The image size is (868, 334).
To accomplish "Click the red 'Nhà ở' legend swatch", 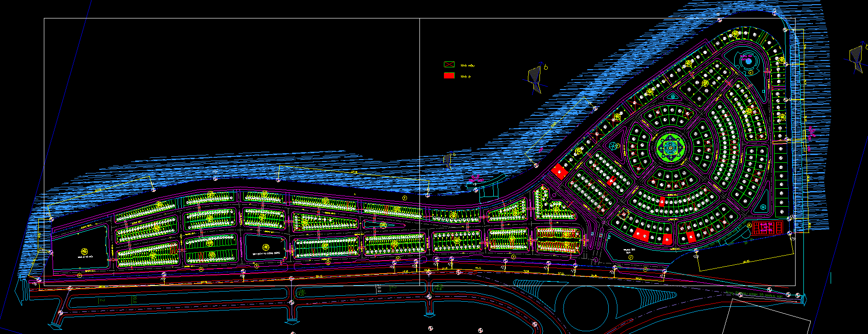I will point(449,76).
